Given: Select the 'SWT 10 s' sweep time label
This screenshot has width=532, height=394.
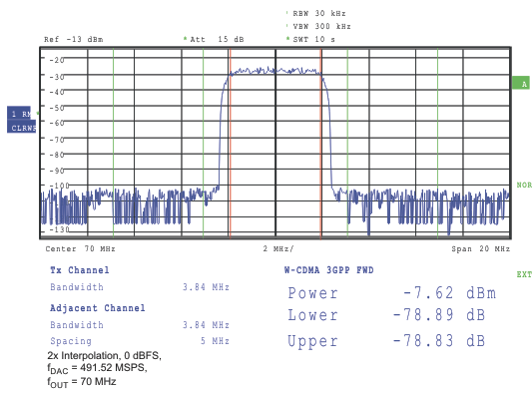Looking at the screenshot, I should coord(313,39).
